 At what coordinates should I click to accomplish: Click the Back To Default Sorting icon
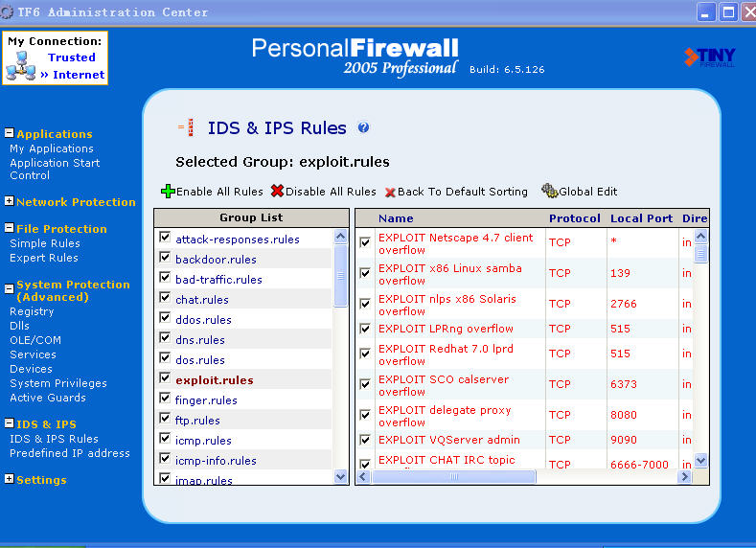pyautogui.click(x=390, y=193)
